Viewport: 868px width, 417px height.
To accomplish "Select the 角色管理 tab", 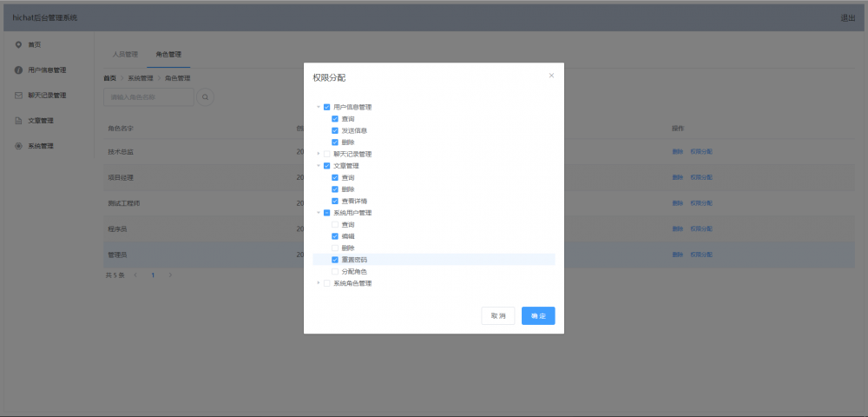I will click(168, 54).
